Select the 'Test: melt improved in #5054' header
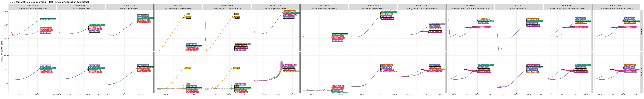Screen dimensions: 644x99 click(130, 9)
